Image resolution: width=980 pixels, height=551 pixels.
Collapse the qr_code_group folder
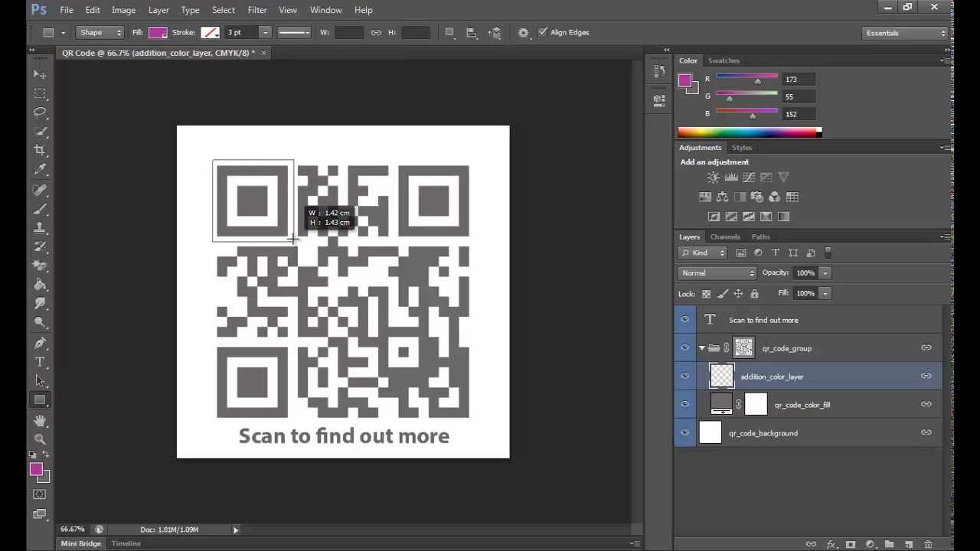click(702, 348)
